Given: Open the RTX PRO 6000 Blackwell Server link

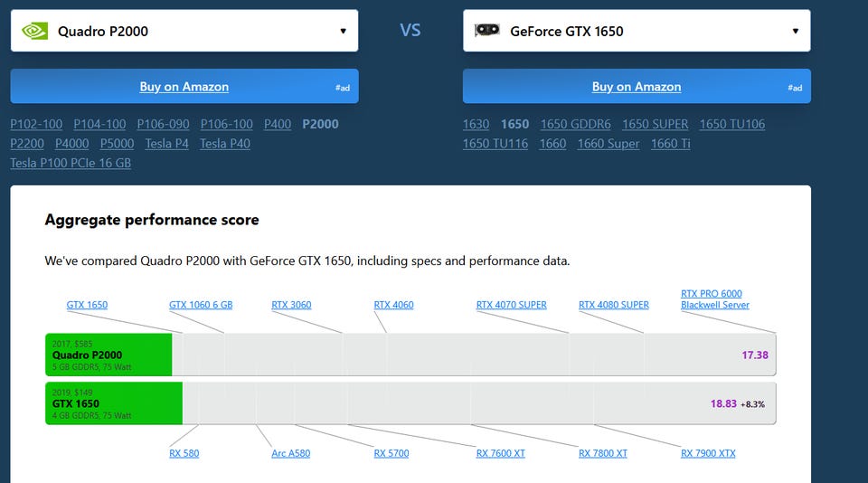Looking at the screenshot, I should point(712,299).
